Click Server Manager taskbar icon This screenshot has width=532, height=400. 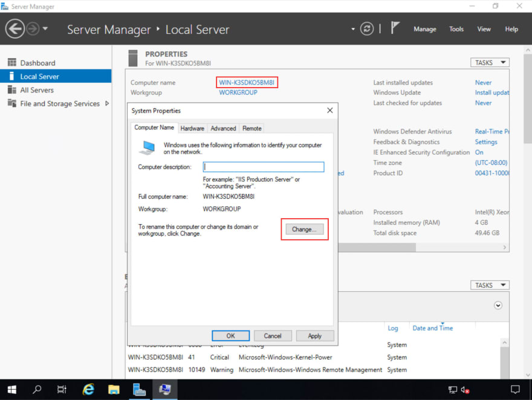tap(139, 390)
